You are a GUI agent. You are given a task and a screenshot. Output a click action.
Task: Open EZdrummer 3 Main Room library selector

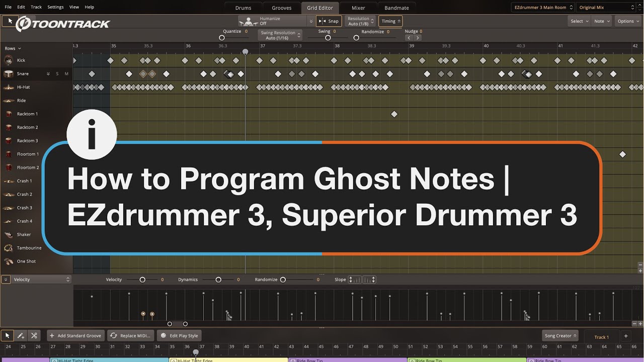click(x=543, y=8)
